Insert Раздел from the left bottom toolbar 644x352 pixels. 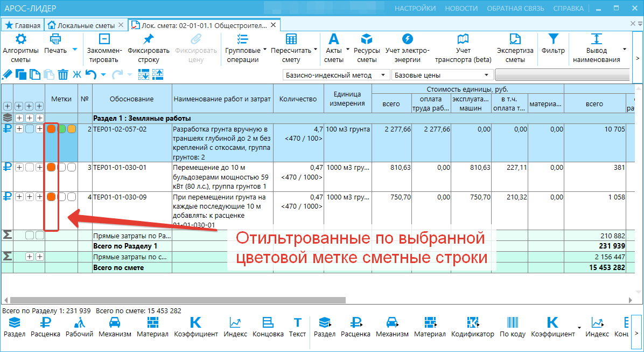15,327
